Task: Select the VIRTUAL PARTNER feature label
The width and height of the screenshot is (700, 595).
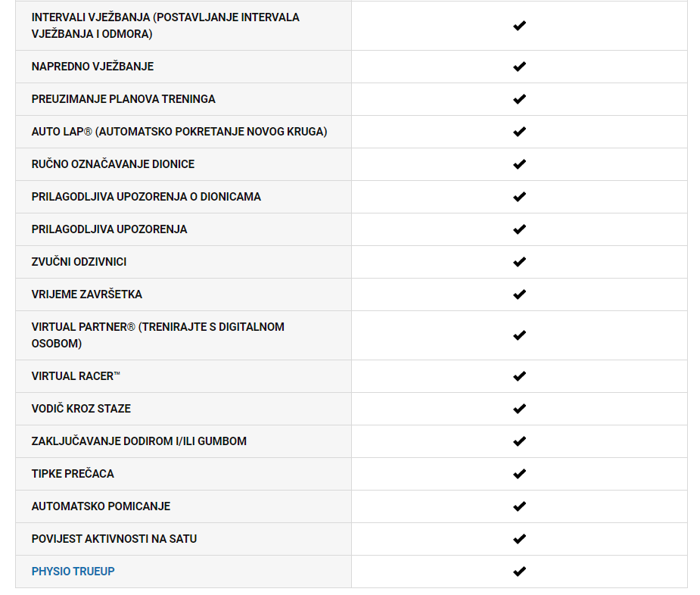Action: pyautogui.click(x=157, y=335)
